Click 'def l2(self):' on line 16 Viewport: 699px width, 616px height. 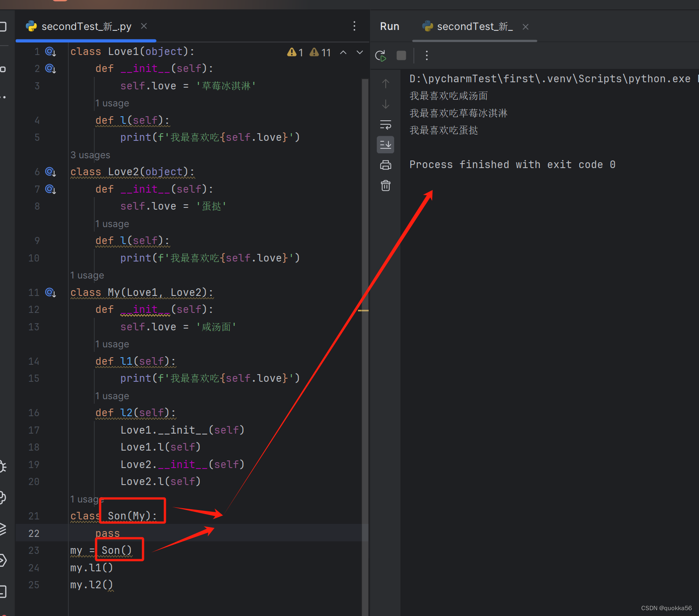click(x=135, y=413)
